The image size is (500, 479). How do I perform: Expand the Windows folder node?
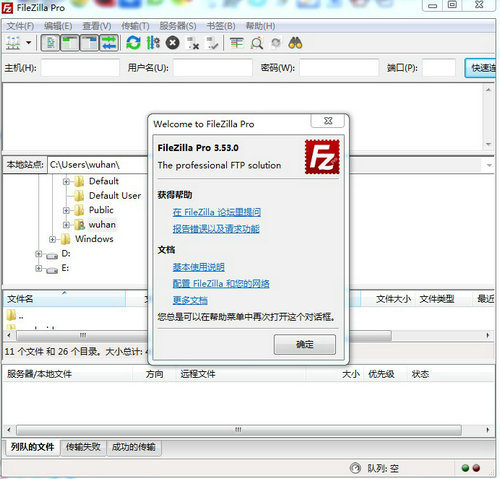[52, 239]
